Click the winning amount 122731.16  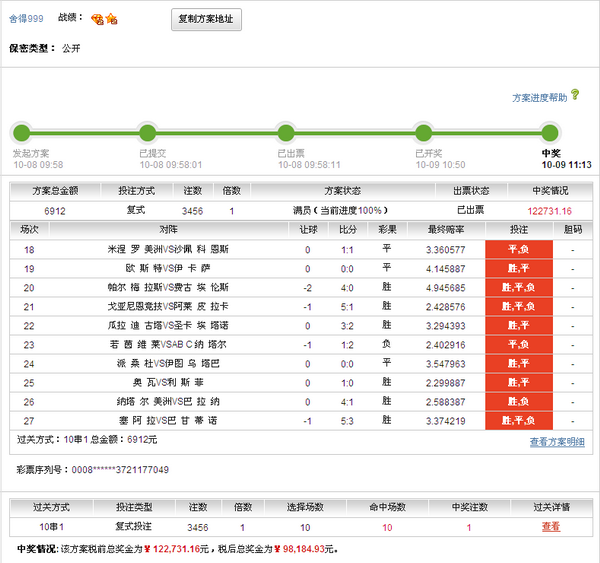(549, 211)
